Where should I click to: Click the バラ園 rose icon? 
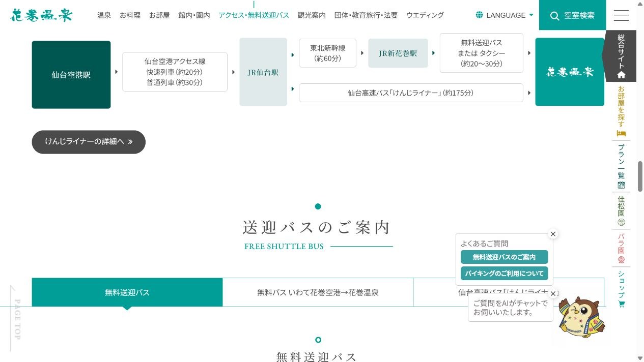(621, 260)
